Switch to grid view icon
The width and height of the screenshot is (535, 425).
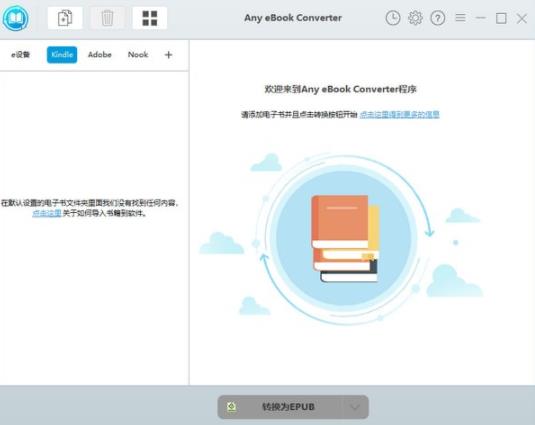pos(149,18)
